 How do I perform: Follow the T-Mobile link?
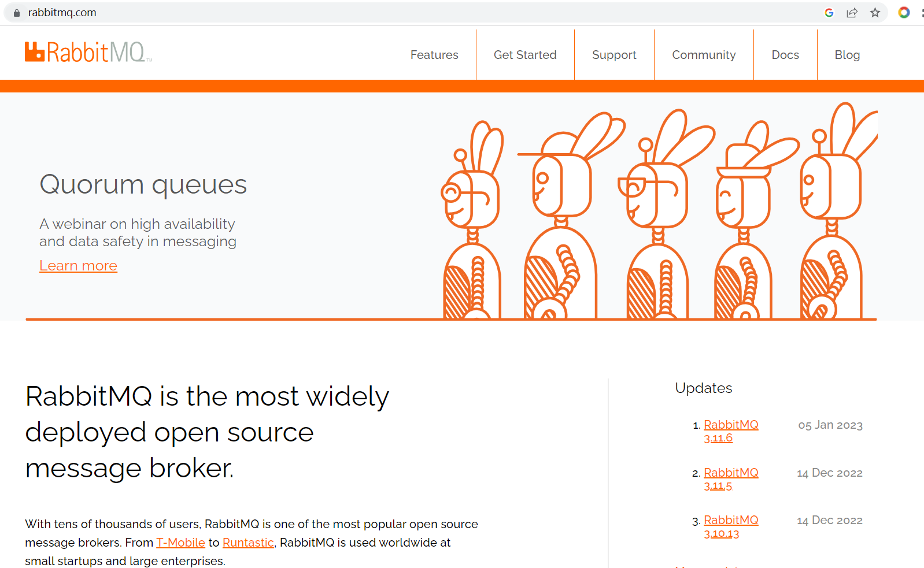click(180, 543)
